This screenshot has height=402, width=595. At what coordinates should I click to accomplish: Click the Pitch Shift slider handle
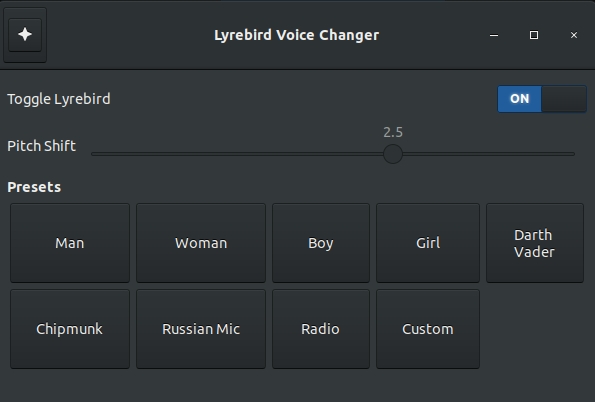pyautogui.click(x=393, y=154)
